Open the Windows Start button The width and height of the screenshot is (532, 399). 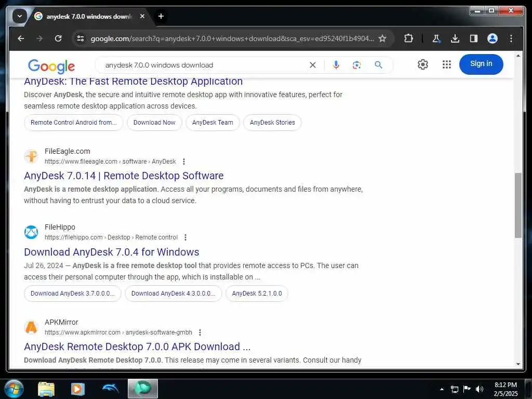click(x=13, y=389)
